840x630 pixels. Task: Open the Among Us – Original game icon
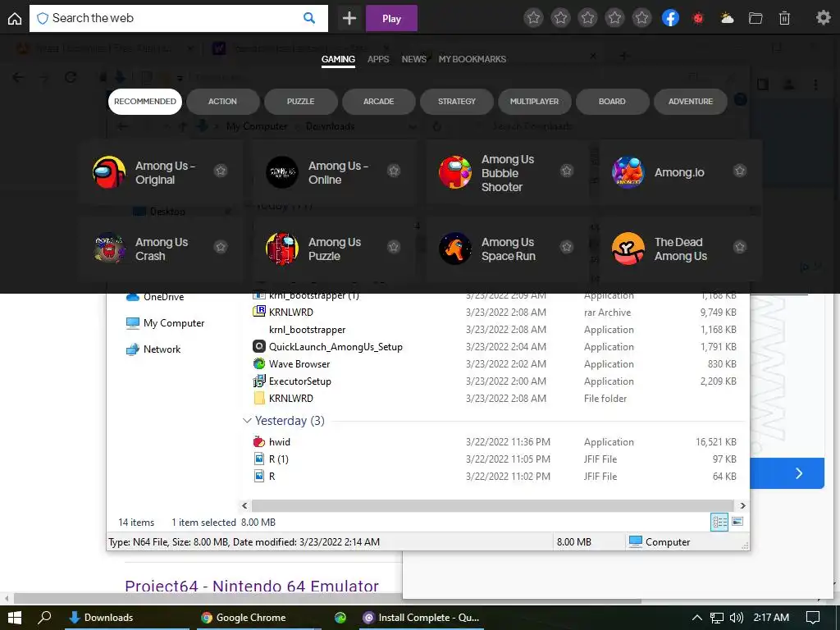pos(109,172)
